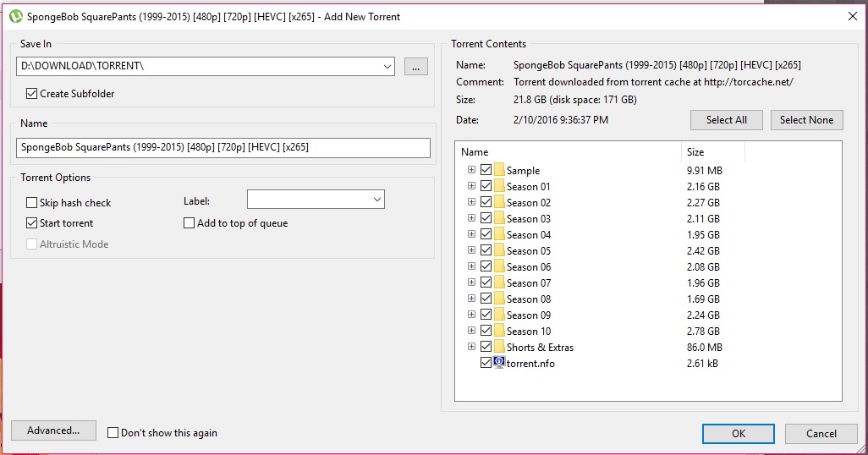The width and height of the screenshot is (868, 455).
Task: Uncheck the Sample folder checkbox
Action: [486, 170]
